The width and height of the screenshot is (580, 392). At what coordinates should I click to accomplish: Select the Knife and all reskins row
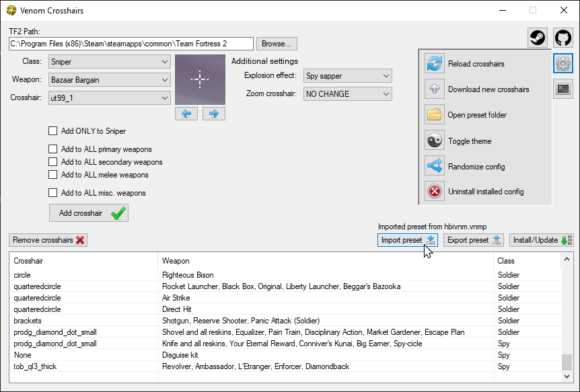click(285, 344)
